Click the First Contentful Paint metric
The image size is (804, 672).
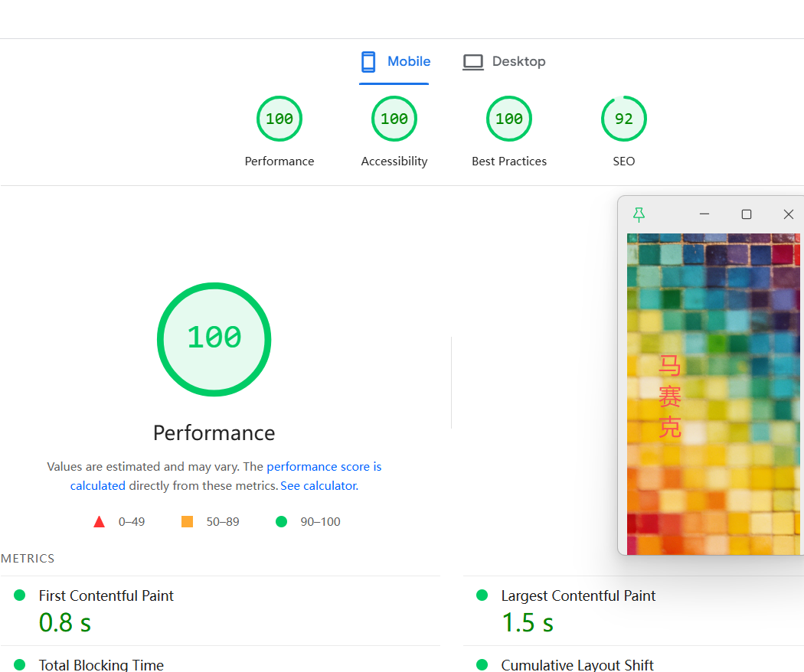tap(106, 595)
